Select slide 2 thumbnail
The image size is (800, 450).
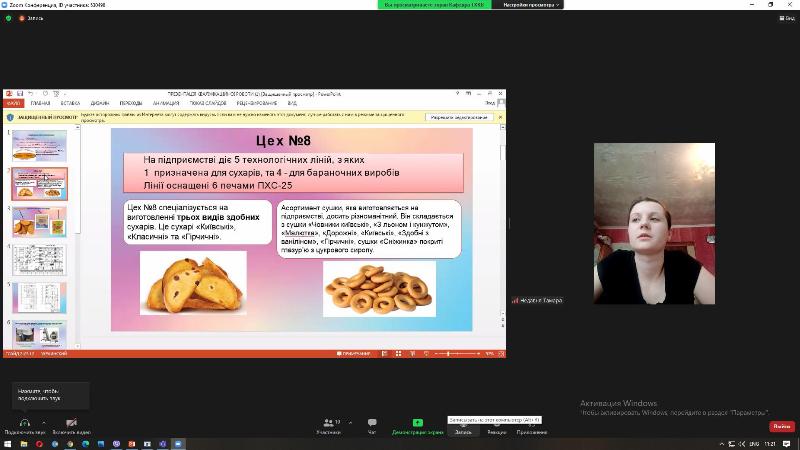(x=39, y=184)
